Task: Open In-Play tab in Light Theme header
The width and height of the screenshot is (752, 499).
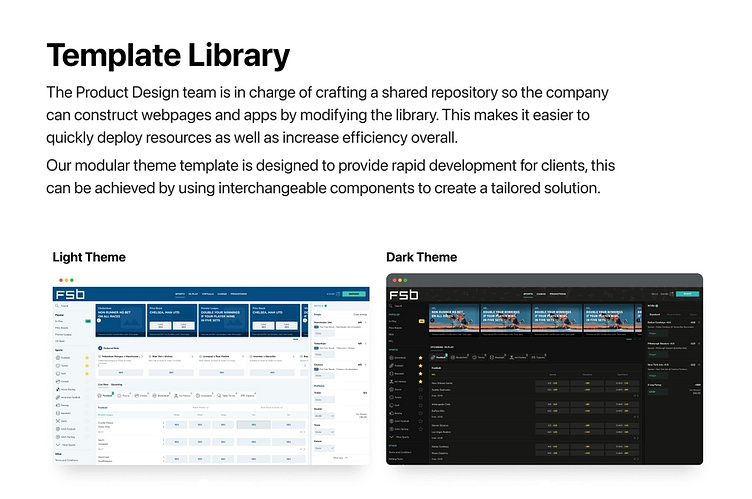Action: [193, 294]
